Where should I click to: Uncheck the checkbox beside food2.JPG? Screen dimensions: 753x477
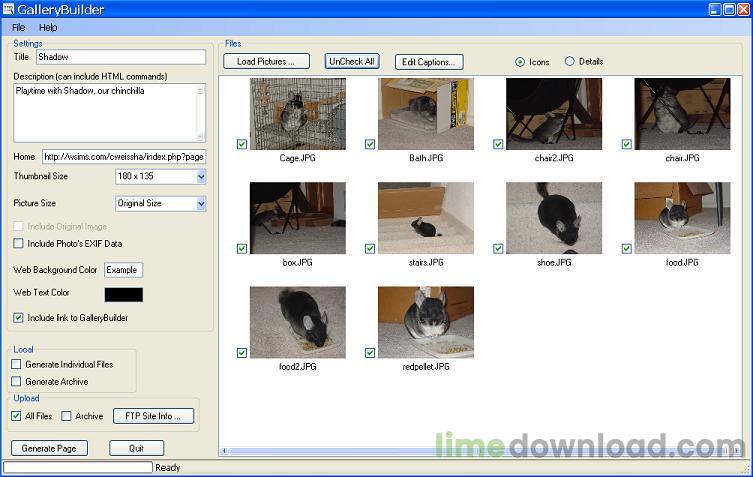(242, 353)
